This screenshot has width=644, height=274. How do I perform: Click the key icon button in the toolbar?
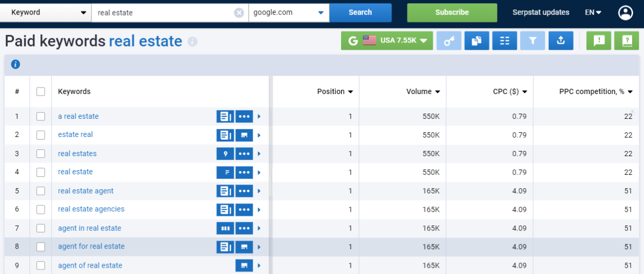coord(449,41)
